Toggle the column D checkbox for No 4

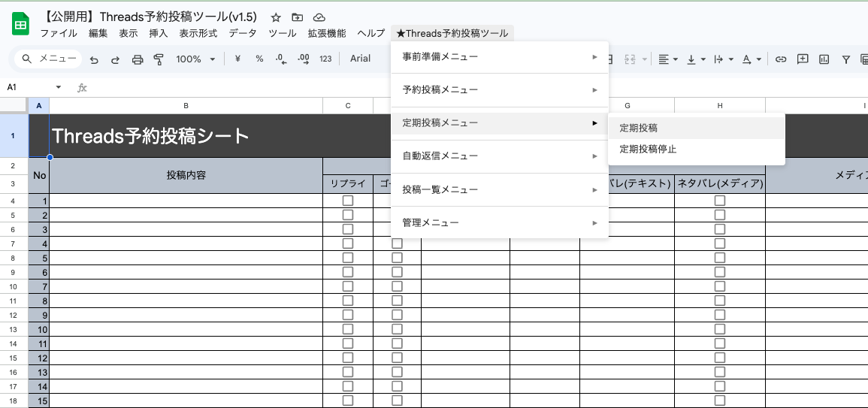pyautogui.click(x=397, y=243)
